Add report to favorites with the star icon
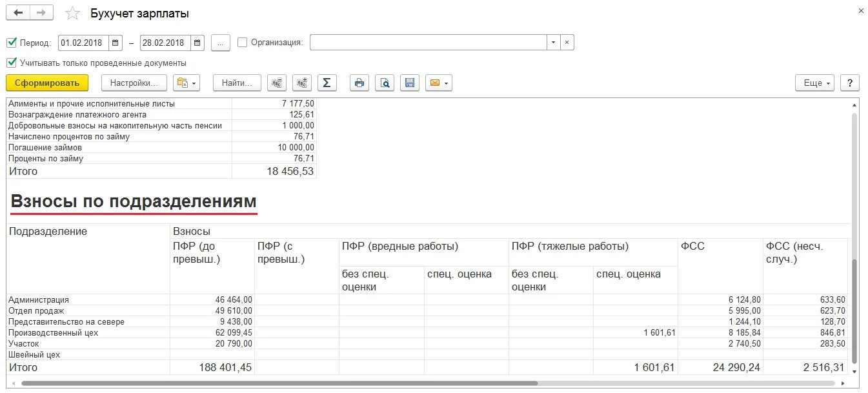This screenshot has height=393, width=868. [x=73, y=14]
